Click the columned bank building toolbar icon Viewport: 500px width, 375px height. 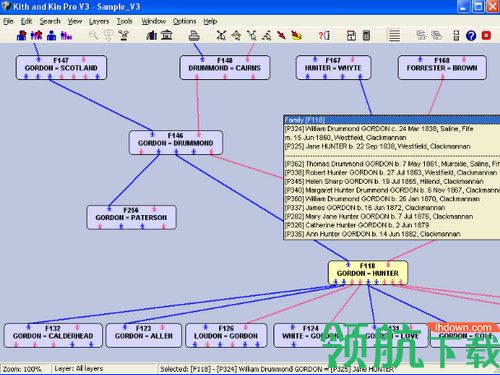[x=167, y=35]
